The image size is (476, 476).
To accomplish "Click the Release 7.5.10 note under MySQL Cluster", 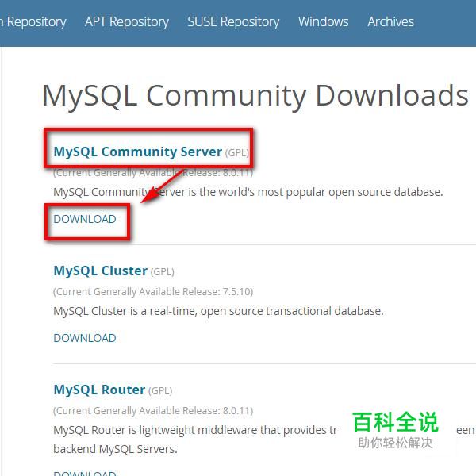I will [x=153, y=292].
